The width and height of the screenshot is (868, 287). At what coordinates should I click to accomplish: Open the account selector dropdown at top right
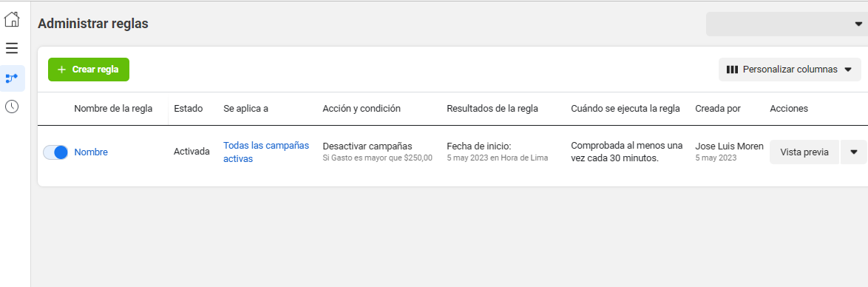pos(787,24)
